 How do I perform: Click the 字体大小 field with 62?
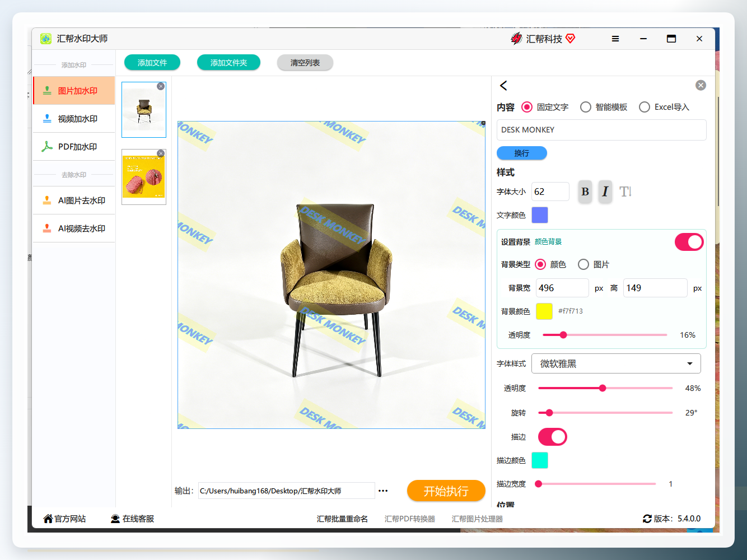[x=550, y=192]
